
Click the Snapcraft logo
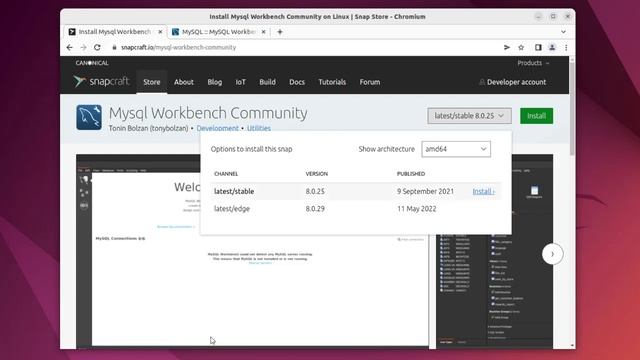click(101, 82)
